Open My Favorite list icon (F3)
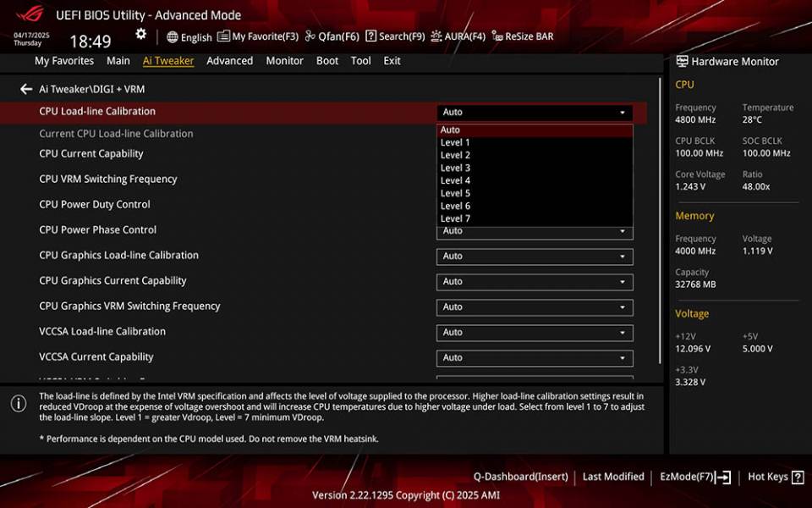 coord(223,36)
